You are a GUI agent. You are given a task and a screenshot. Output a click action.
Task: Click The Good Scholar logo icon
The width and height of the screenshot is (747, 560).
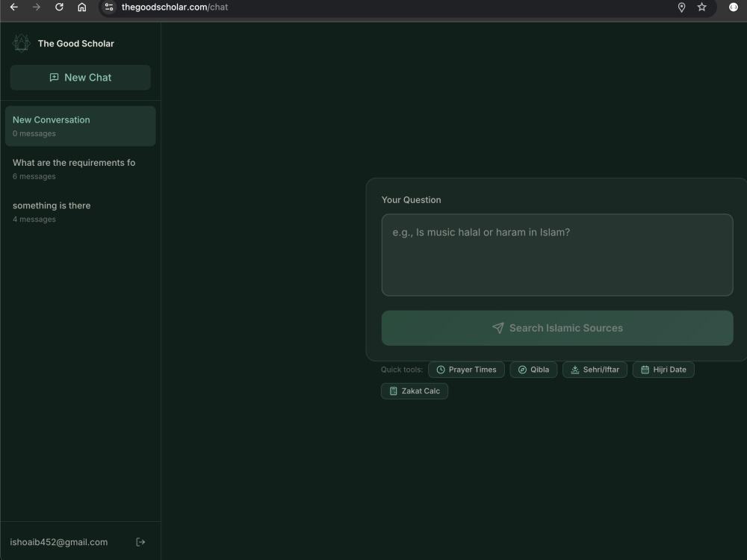(21, 43)
